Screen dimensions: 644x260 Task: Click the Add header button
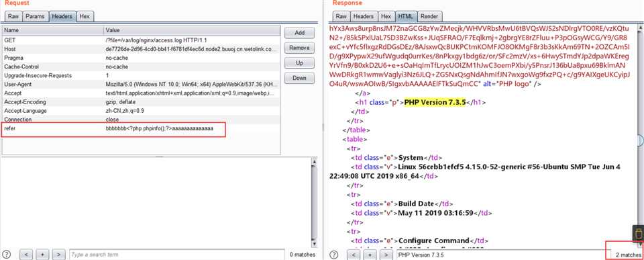299,33
